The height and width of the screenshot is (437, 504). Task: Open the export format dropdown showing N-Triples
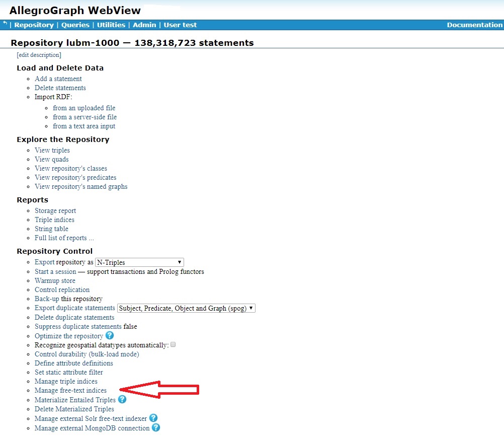pyautogui.click(x=139, y=262)
